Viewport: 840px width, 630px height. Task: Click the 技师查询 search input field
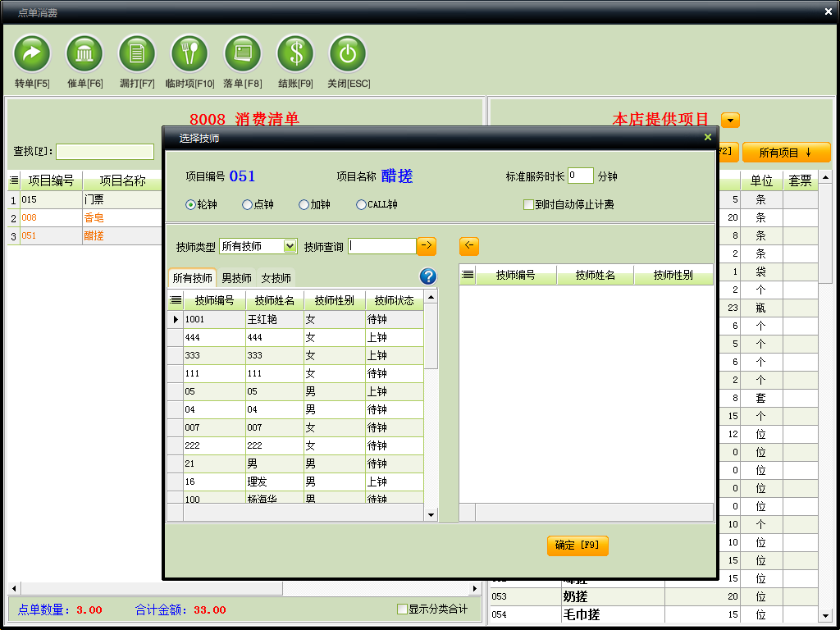382,246
